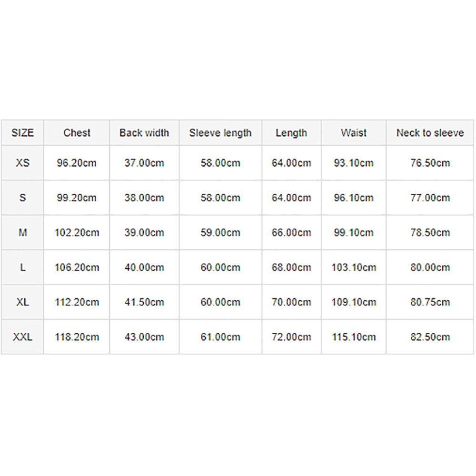Select the M size row label
The height and width of the screenshot is (476, 476).
[x=22, y=233]
